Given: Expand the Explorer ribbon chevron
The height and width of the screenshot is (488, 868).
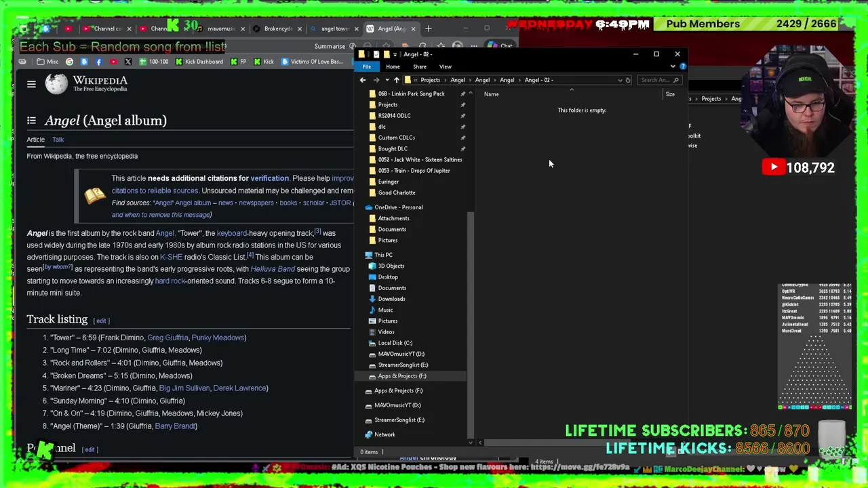Looking at the screenshot, I should point(673,66).
